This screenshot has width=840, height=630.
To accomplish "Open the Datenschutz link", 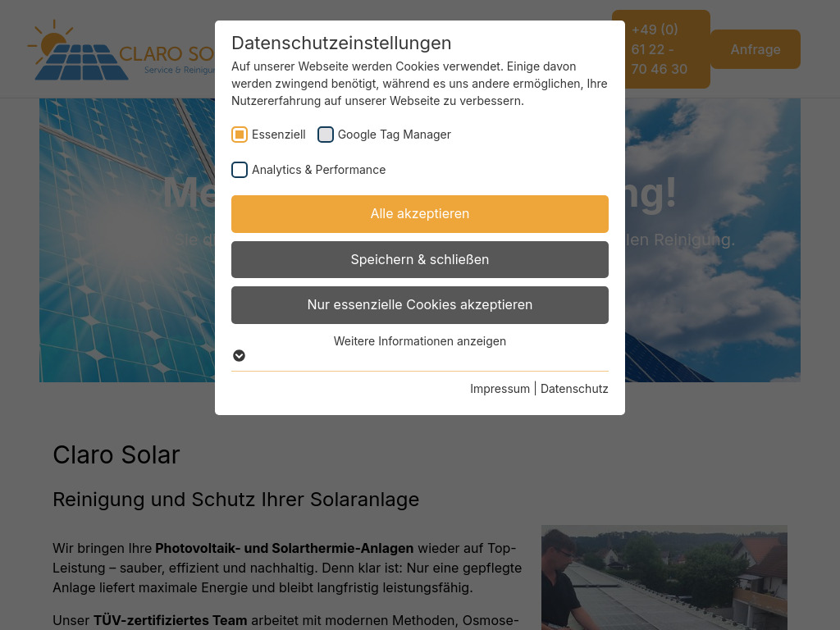I will [574, 388].
